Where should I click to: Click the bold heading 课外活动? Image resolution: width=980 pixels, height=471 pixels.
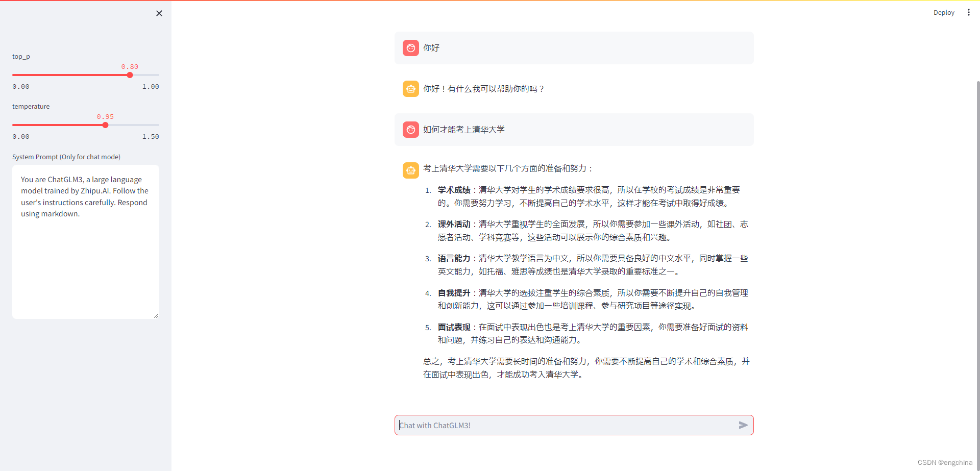[x=454, y=224]
